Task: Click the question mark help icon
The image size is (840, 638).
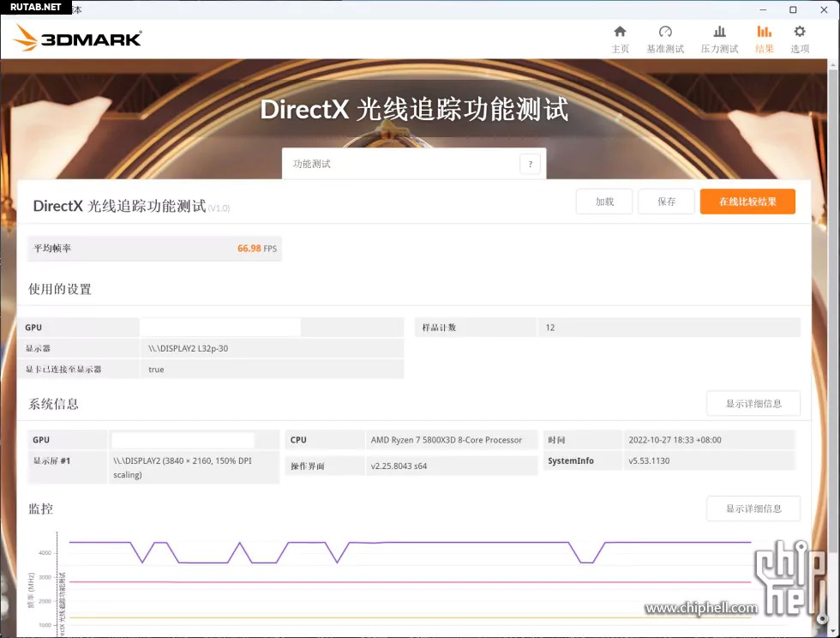Action: pyautogui.click(x=530, y=165)
